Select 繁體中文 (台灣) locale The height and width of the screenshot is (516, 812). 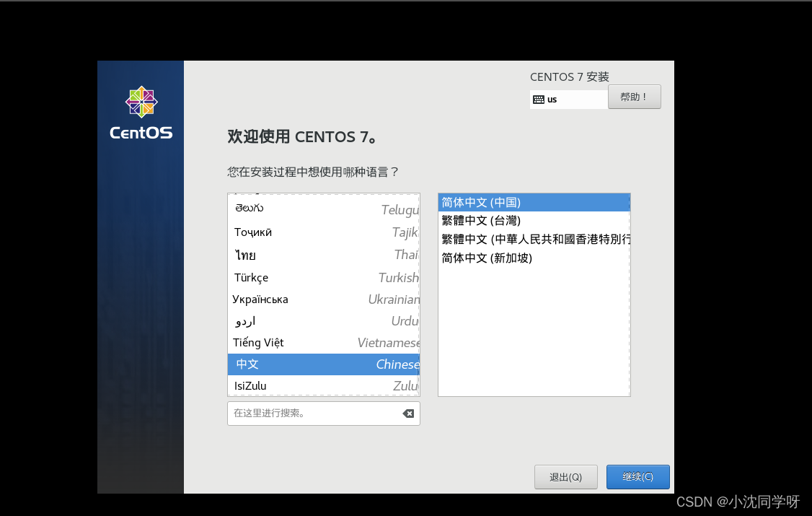coord(534,221)
